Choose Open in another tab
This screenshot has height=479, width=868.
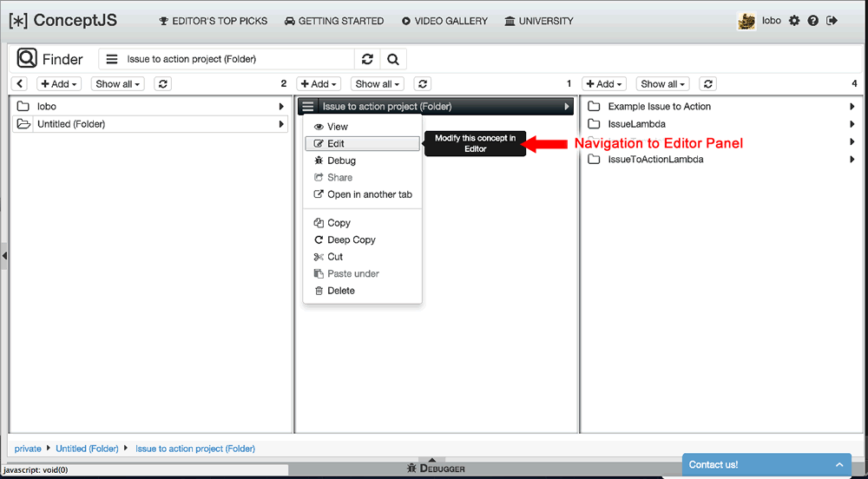(x=362, y=194)
